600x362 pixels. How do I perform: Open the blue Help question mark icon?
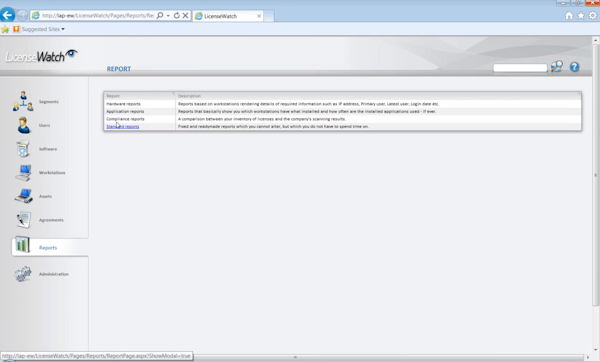pyautogui.click(x=574, y=67)
